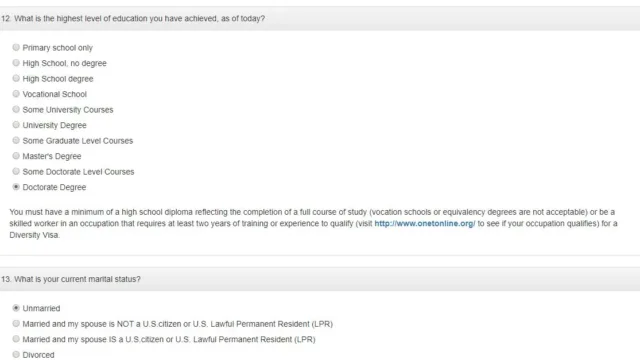Select Unmarried marital status
The width and height of the screenshot is (640, 360).
point(16,308)
